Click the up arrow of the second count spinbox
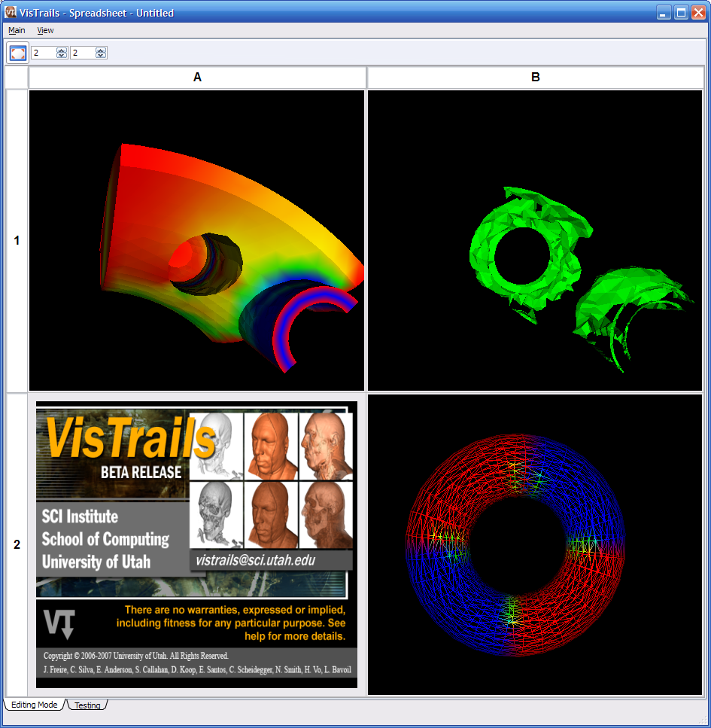The image size is (711, 728). pyautogui.click(x=101, y=50)
